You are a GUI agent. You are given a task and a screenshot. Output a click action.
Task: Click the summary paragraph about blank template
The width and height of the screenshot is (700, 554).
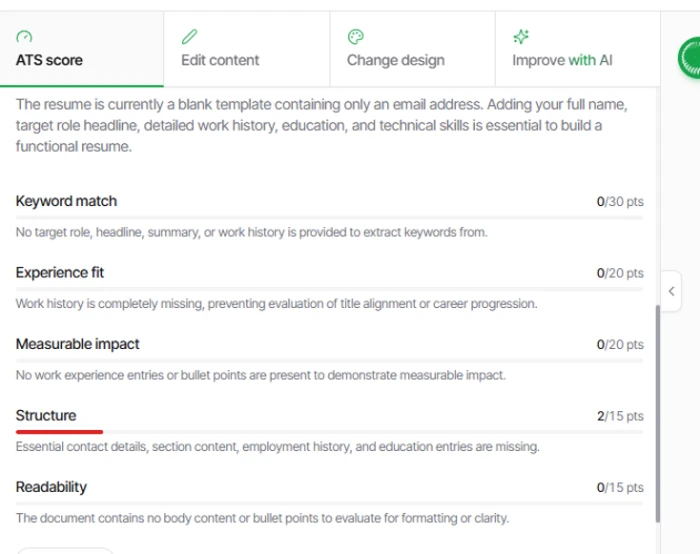tap(322, 125)
